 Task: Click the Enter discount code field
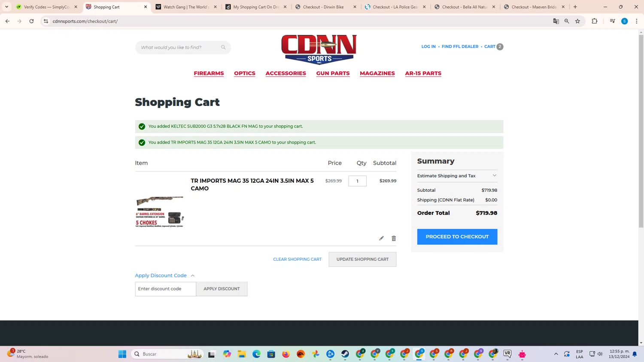pyautogui.click(x=165, y=289)
